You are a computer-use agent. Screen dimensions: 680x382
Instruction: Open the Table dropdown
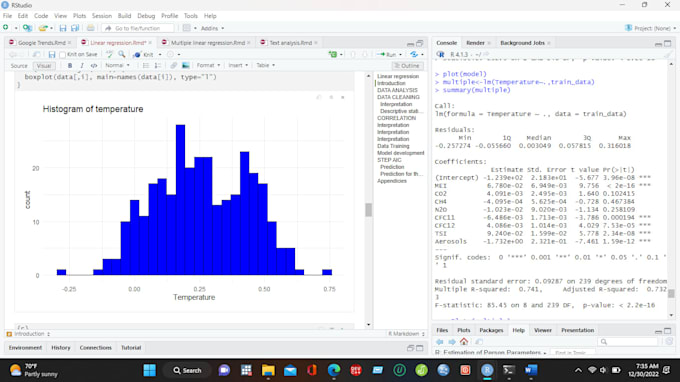pos(265,65)
